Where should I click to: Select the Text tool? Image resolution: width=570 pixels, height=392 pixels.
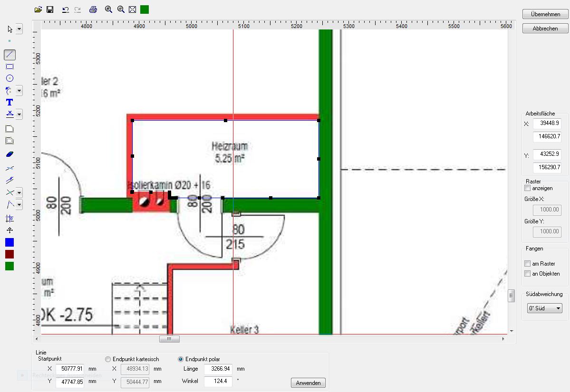[x=10, y=102]
